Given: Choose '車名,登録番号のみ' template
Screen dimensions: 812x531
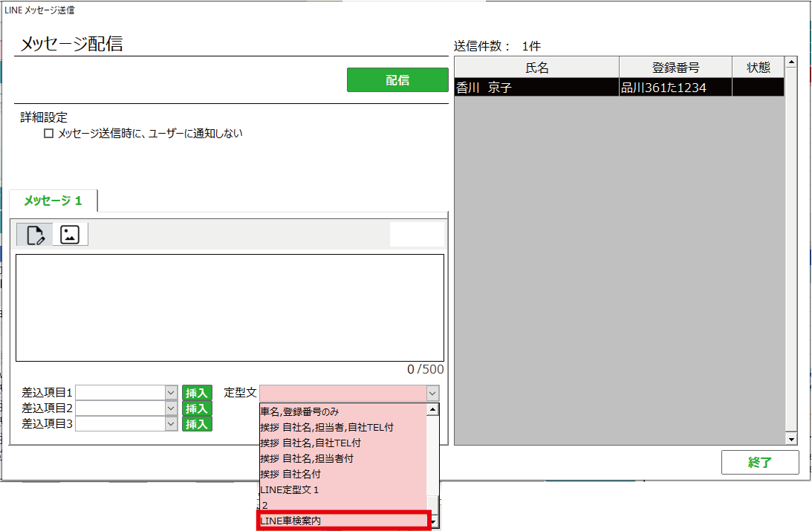Looking at the screenshot, I should [342, 411].
